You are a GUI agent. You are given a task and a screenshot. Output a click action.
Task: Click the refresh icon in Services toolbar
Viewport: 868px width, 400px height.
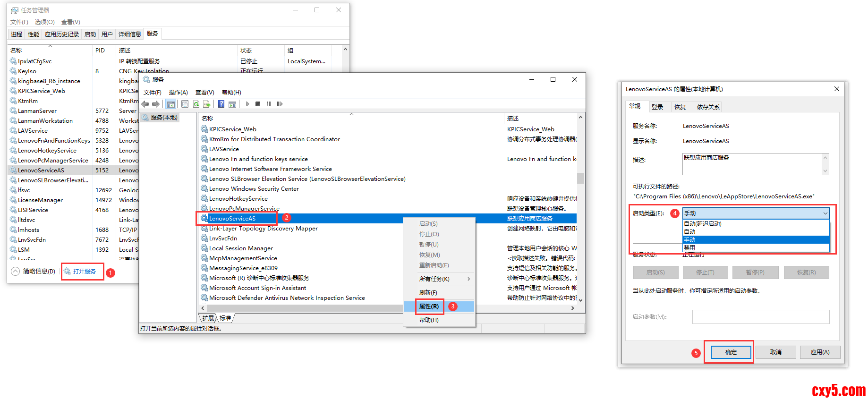(196, 104)
